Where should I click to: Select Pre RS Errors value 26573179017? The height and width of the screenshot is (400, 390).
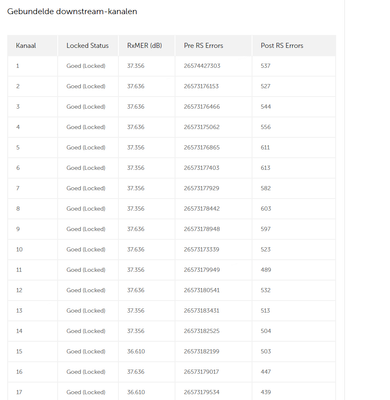point(201,372)
